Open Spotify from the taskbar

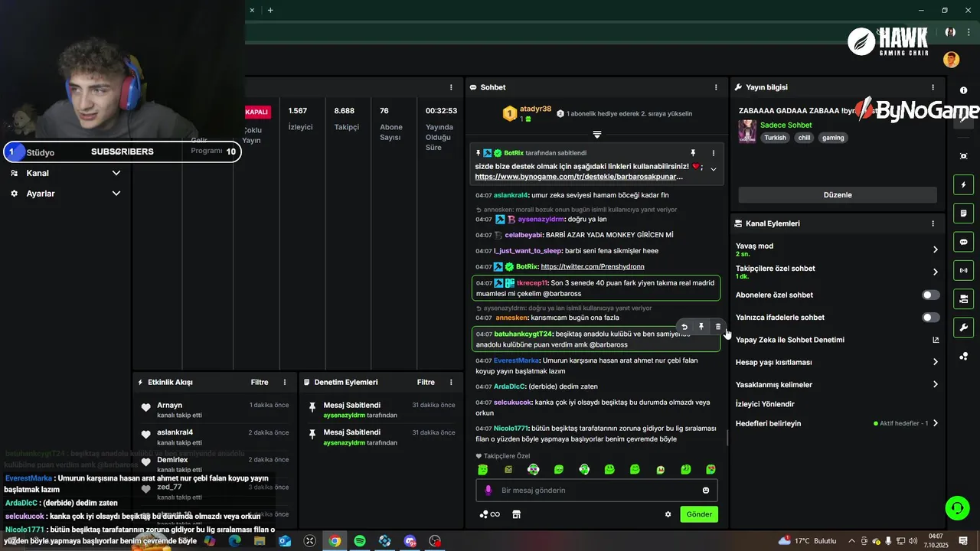360,541
